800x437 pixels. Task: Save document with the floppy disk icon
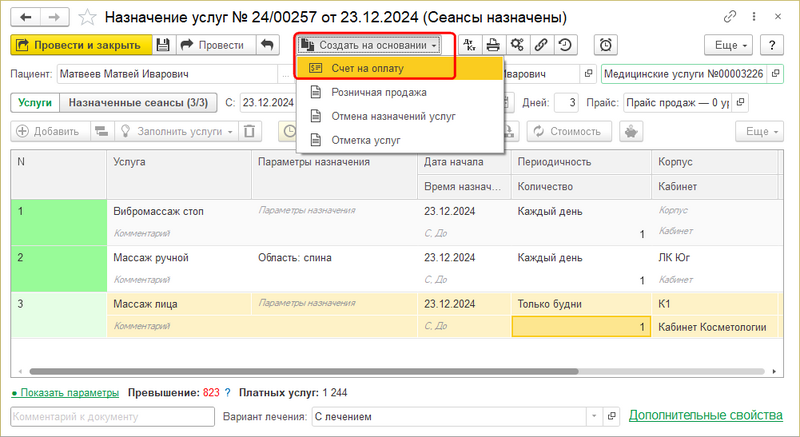[163, 45]
